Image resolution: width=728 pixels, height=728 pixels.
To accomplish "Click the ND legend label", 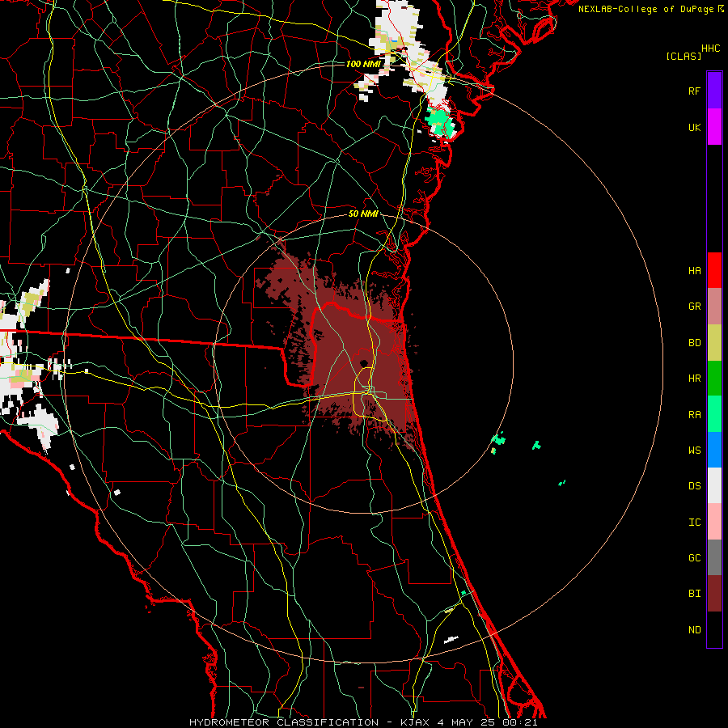I will click(694, 629).
